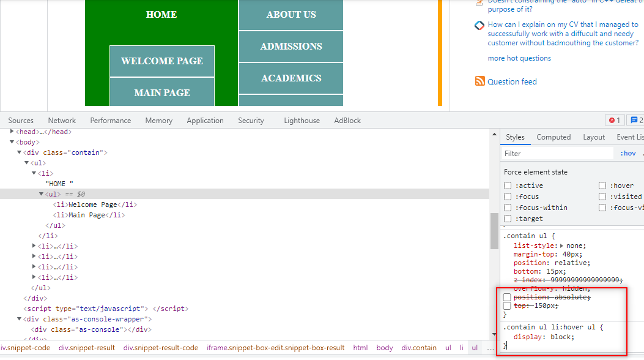644x360 pixels.
Task: Open the Question feed link
Action: pos(512,82)
